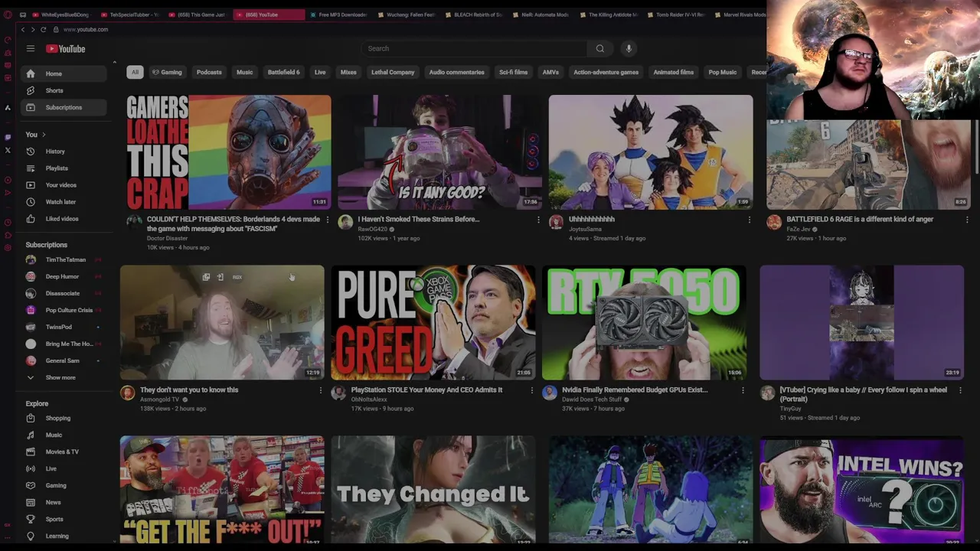Open News under Explore
980x551 pixels.
[x=64, y=502]
